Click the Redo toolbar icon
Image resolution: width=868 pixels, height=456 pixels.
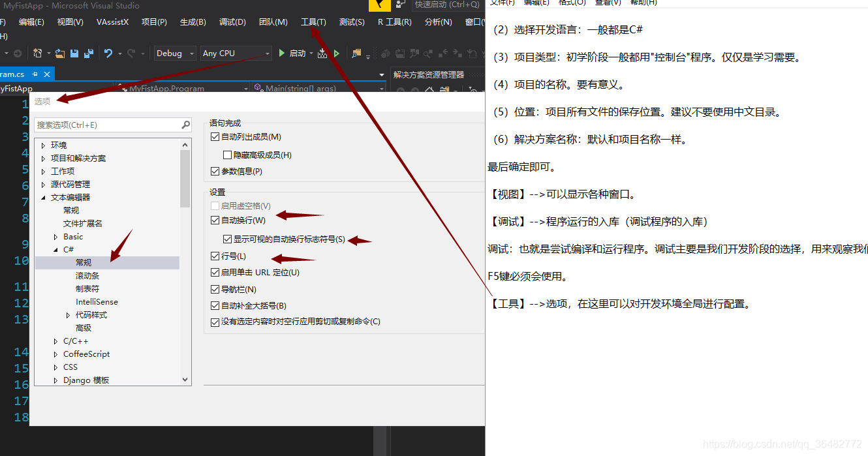pos(132,53)
